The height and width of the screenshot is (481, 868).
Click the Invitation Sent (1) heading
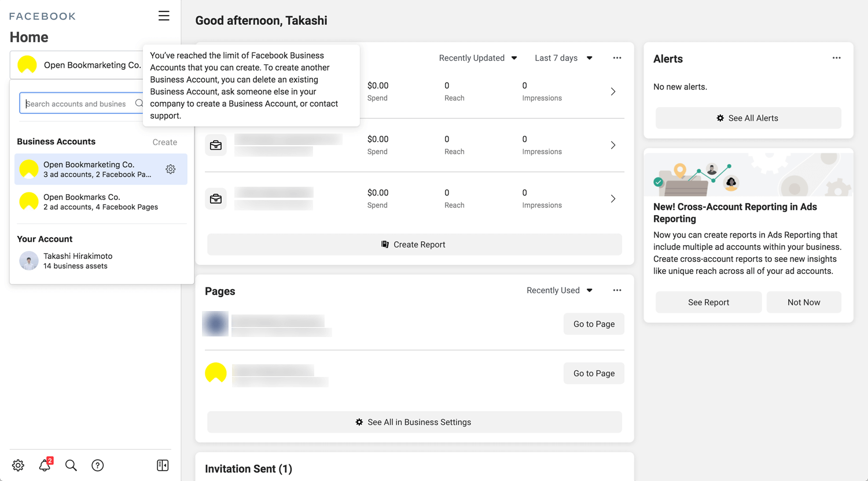(x=248, y=469)
